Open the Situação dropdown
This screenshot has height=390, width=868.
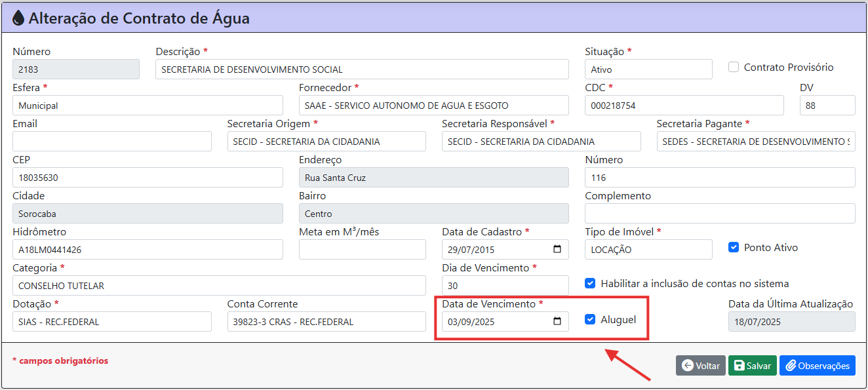(648, 69)
